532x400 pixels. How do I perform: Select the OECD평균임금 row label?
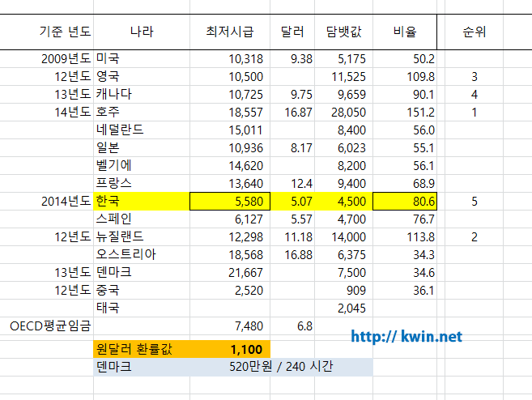point(50,326)
